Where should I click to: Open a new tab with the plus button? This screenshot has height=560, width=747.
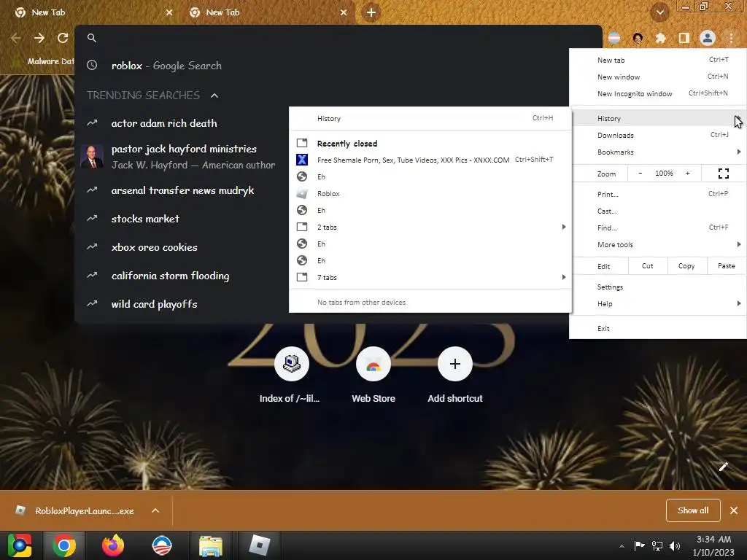371,12
